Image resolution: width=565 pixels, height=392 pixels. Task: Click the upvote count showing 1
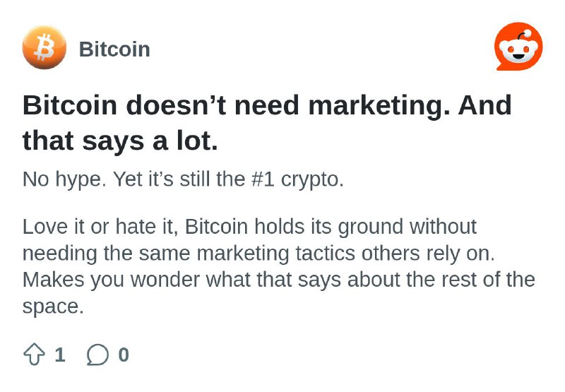click(x=60, y=355)
